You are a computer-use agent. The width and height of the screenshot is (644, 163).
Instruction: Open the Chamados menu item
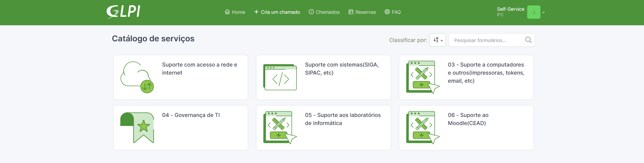(x=324, y=12)
